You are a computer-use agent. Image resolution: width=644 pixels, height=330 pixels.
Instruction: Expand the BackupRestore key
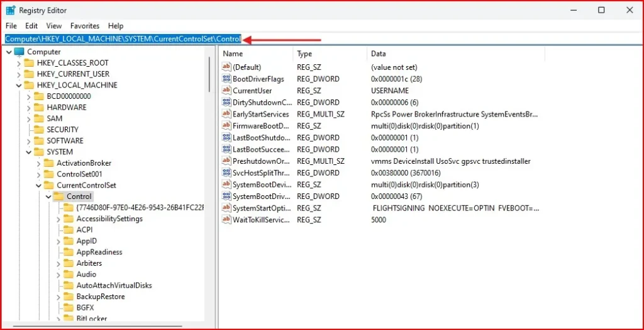(58, 297)
